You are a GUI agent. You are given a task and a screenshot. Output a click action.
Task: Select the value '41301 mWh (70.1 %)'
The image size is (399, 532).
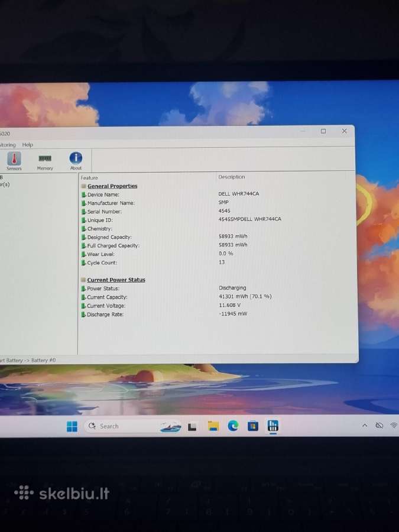pyautogui.click(x=245, y=296)
